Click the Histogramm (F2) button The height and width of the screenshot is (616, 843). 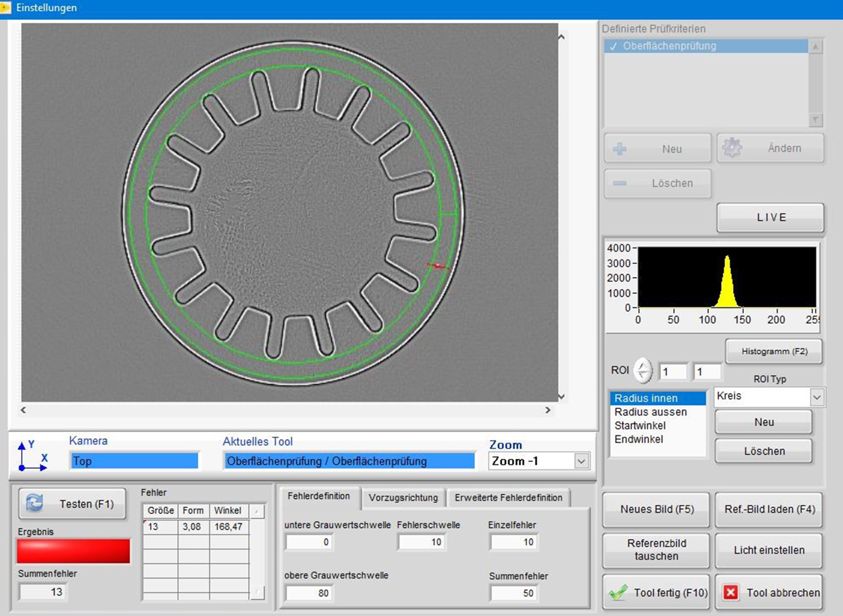tap(774, 351)
